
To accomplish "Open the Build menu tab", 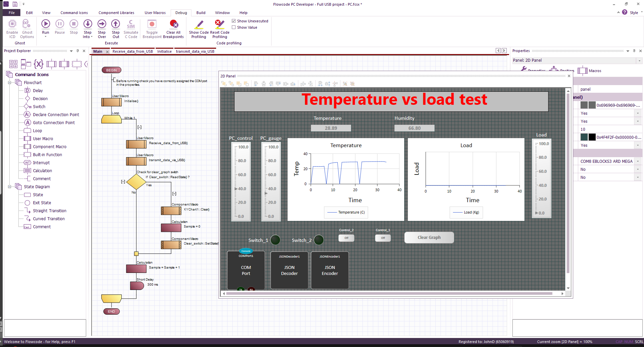I will coord(201,13).
